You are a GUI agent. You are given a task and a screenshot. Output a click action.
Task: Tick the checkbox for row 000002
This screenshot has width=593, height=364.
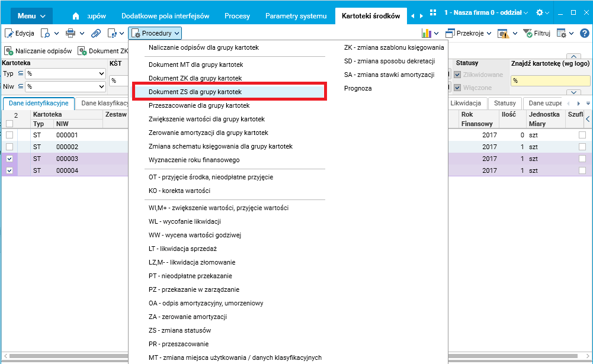[9, 147]
